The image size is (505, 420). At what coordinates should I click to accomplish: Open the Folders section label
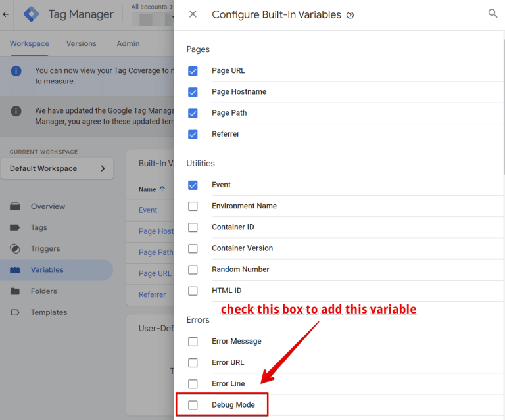[x=44, y=291]
